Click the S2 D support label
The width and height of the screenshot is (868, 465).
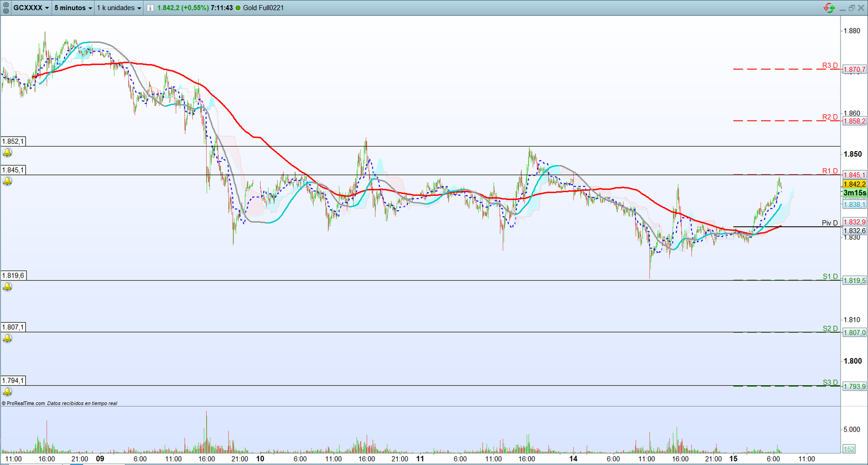pos(830,328)
